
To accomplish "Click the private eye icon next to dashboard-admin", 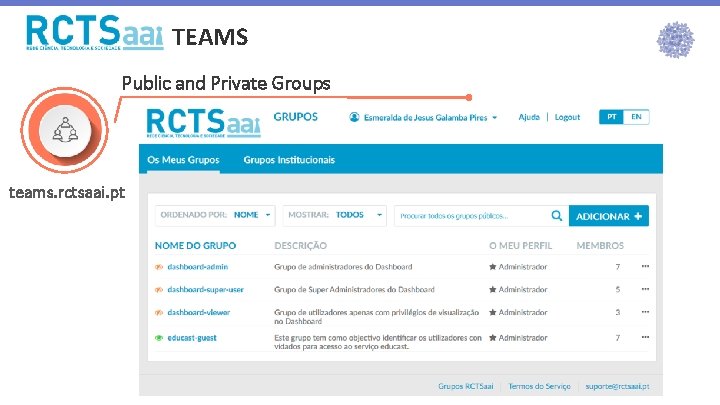I will pyautogui.click(x=159, y=267).
